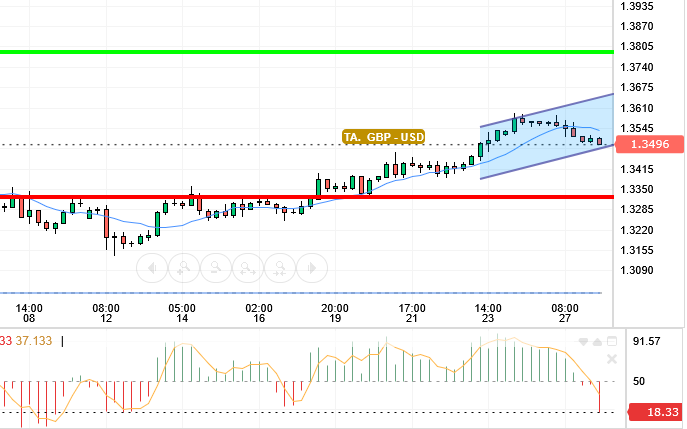Click the red support horizontal line
The image size is (687, 429).
(307, 197)
